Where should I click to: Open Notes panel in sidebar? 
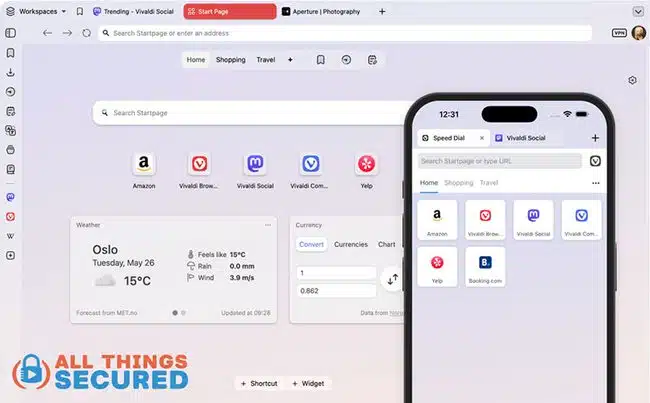click(10, 111)
